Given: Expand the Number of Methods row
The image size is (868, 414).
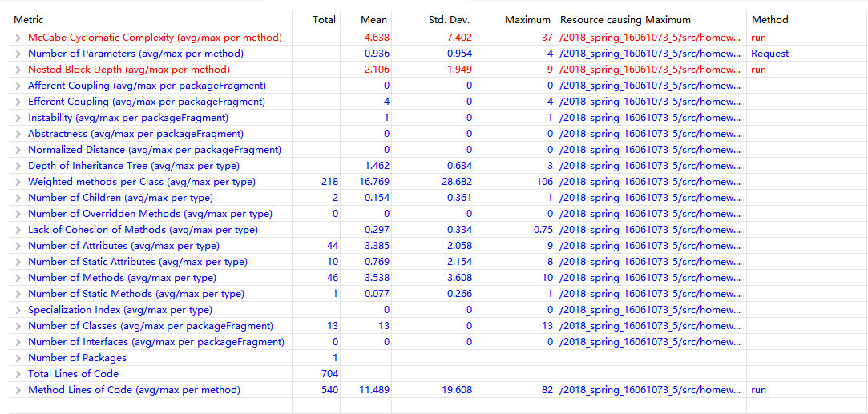Looking at the screenshot, I should (18, 278).
